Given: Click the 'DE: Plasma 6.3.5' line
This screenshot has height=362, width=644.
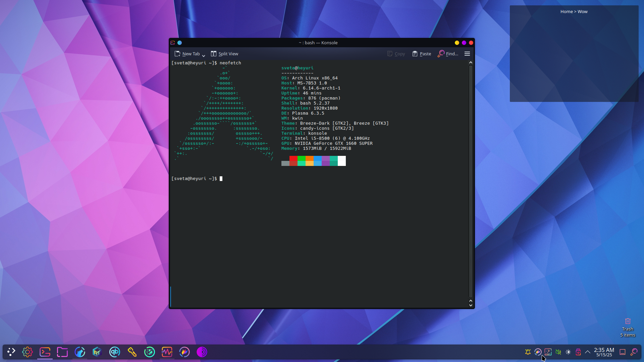Looking at the screenshot, I should [303, 113].
